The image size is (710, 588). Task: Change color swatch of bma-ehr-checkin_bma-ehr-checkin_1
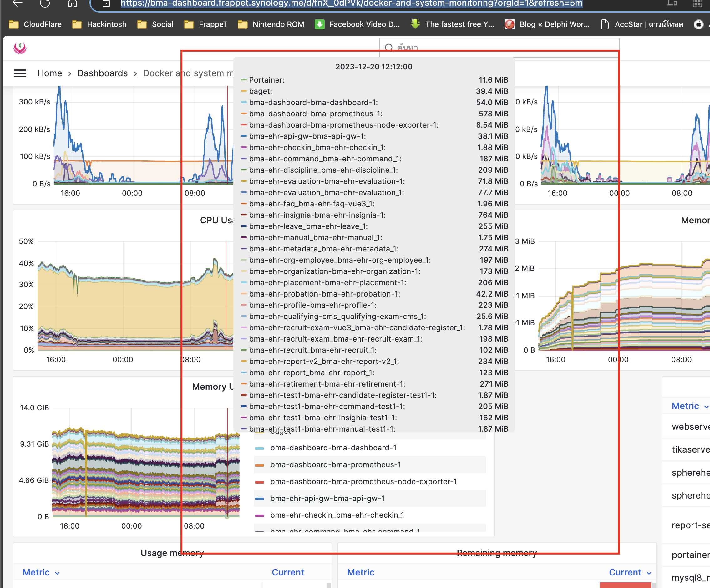click(x=259, y=516)
